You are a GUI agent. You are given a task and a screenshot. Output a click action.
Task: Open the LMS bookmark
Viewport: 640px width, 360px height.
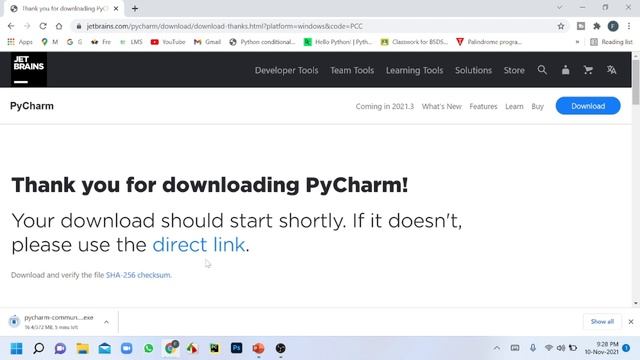[x=131, y=42]
